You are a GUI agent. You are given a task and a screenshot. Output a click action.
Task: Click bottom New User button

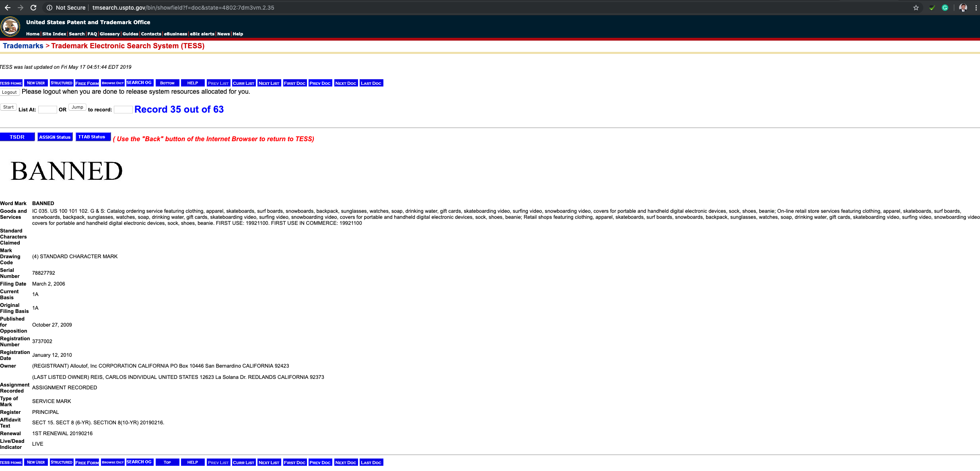[36, 463]
